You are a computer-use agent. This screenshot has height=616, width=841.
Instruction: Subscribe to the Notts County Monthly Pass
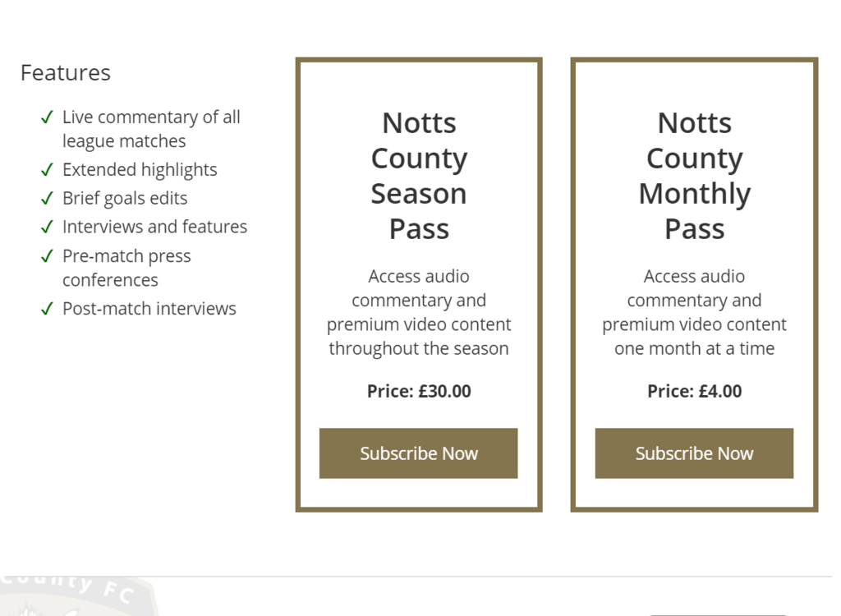pyautogui.click(x=694, y=453)
